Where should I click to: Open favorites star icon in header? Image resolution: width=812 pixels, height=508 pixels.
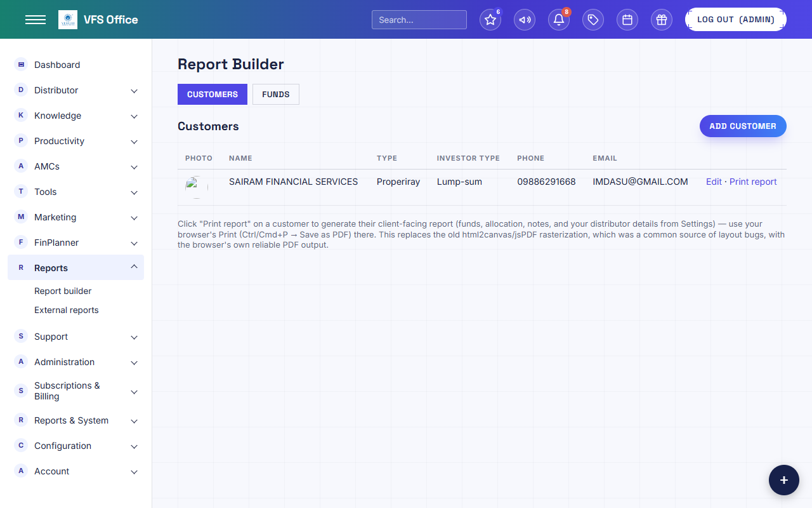(490, 20)
